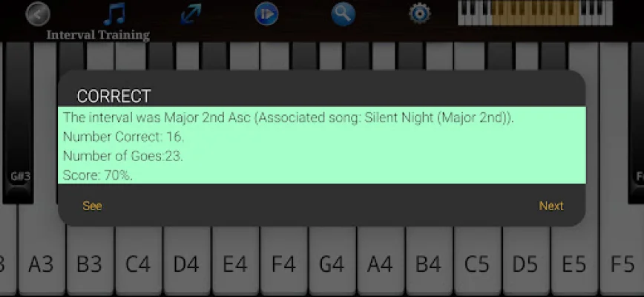Play the D4 piano key
Viewport: 644px width, 297px height.
(186, 264)
